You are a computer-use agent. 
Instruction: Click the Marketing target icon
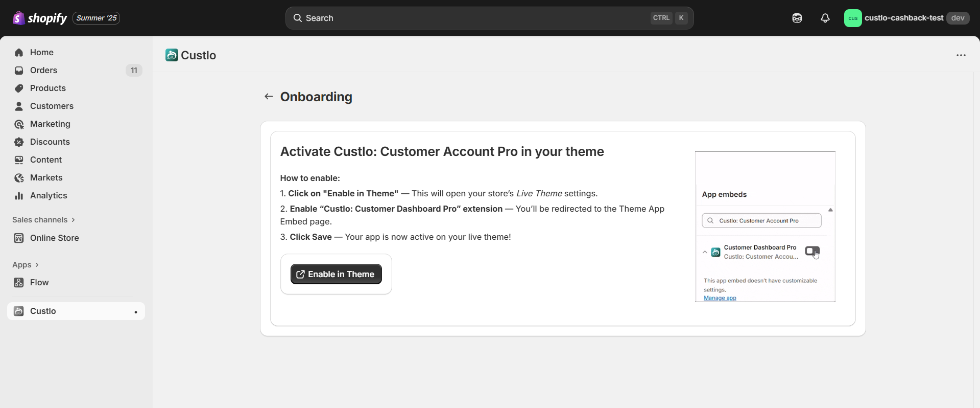19,124
